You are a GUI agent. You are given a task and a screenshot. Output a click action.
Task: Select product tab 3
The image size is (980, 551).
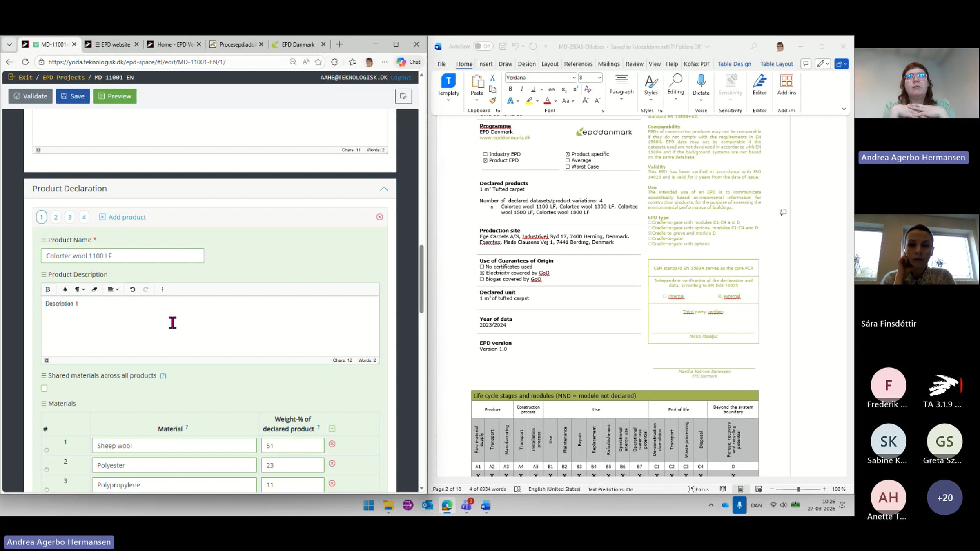[x=70, y=217]
